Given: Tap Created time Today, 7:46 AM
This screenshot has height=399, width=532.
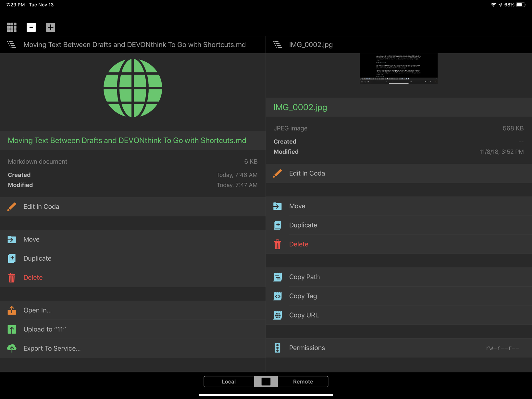Looking at the screenshot, I should click(237, 175).
